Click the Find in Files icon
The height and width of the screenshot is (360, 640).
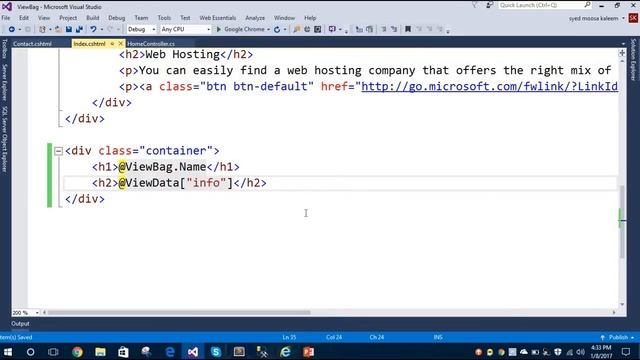[x=297, y=29]
